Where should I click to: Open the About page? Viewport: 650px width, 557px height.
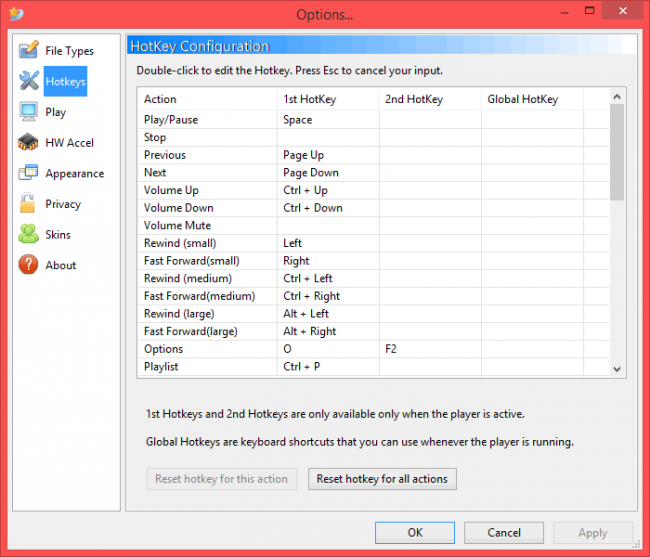61,265
